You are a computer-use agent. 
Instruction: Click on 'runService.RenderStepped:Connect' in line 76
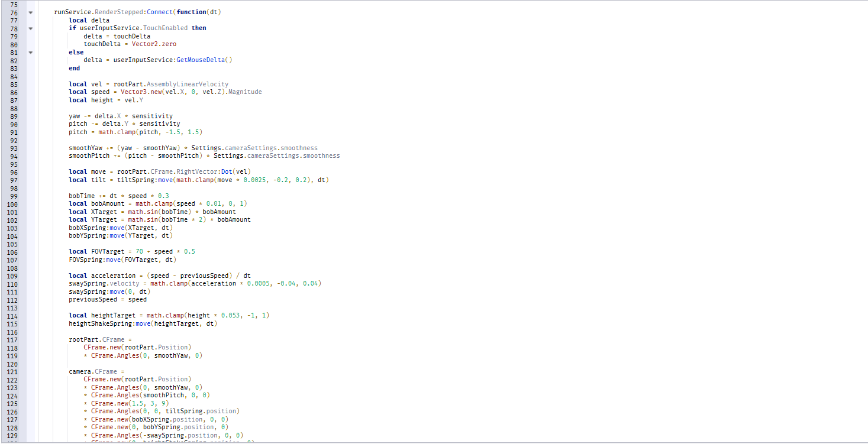(112, 12)
